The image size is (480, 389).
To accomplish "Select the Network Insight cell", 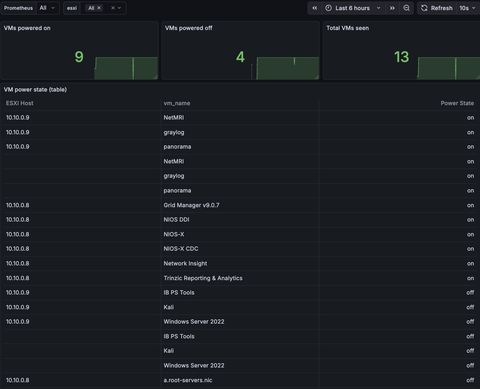I will [185, 263].
